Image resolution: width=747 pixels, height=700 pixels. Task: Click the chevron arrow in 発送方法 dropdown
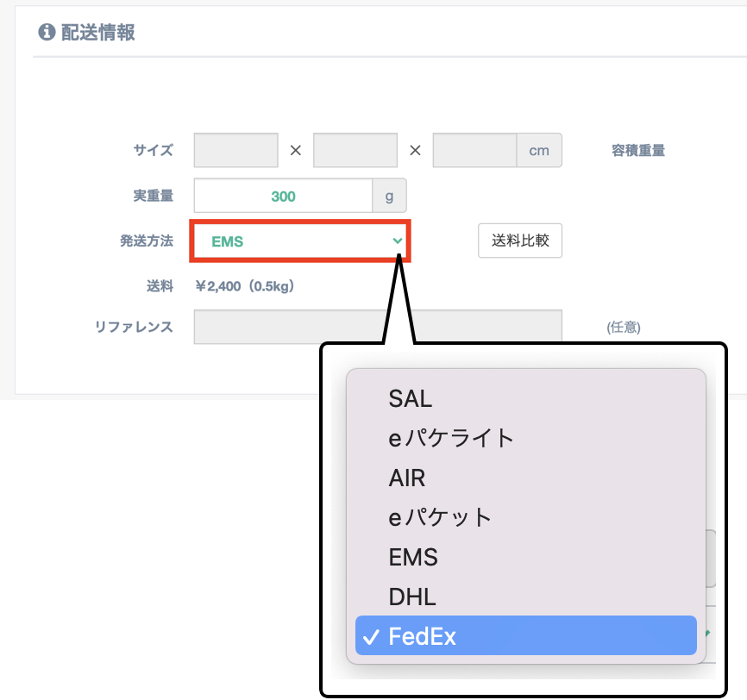pyautogui.click(x=397, y=241)
